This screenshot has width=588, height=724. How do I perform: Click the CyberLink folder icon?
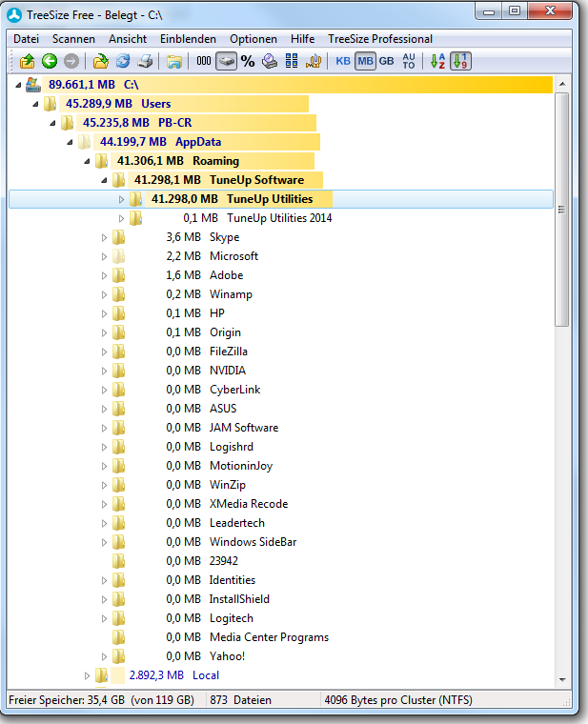pyautogui.click(x=119, y=390)
